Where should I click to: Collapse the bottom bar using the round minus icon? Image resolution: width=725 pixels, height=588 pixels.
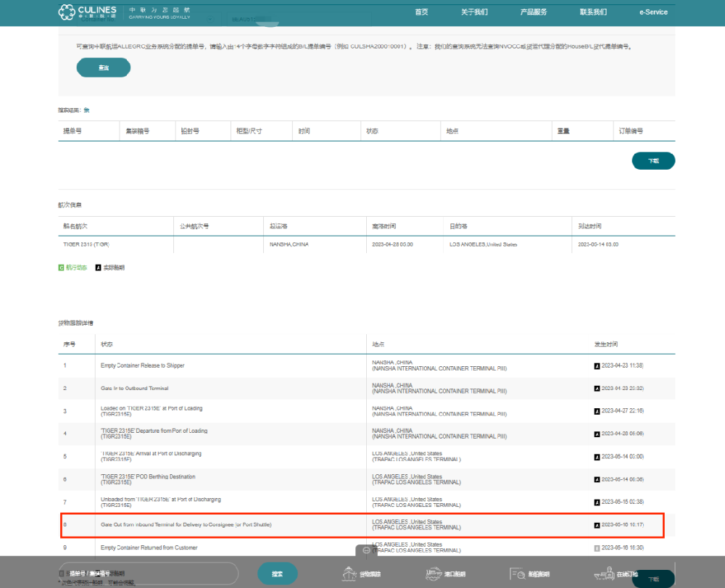coord(366,550)
